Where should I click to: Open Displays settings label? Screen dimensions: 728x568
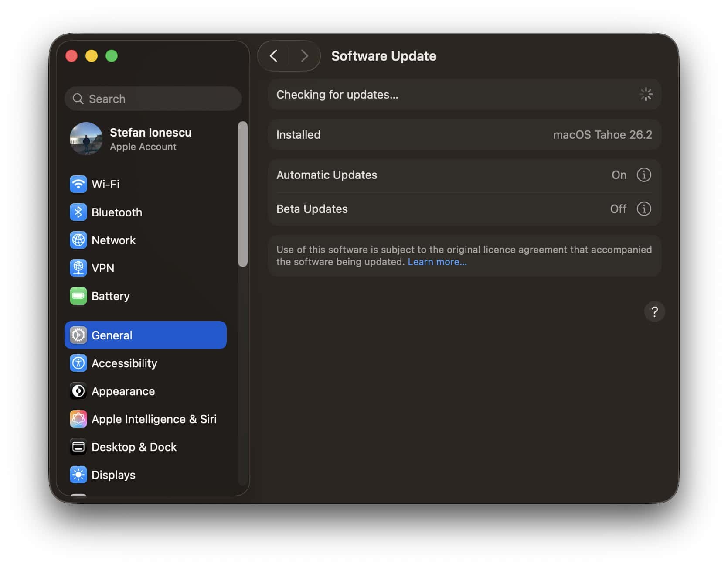113,475
